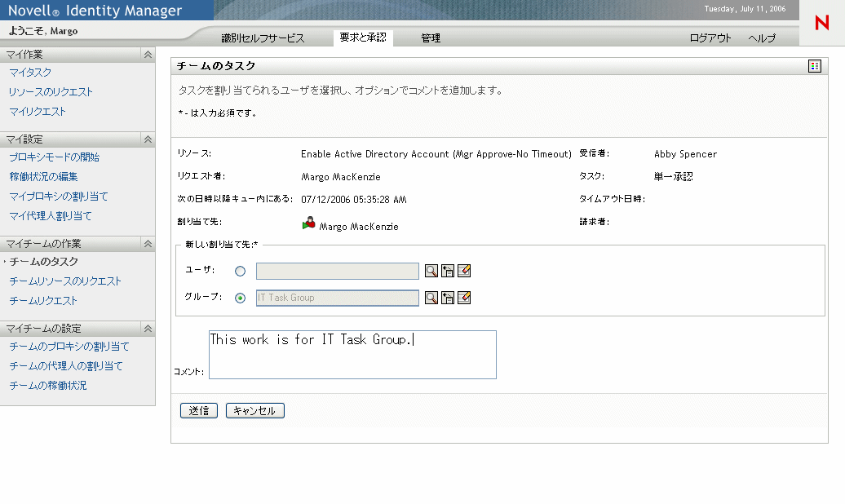Click the グループ field showing IT Task Group
This screenshot has height=504, width=845.
[x=338, y=298]
